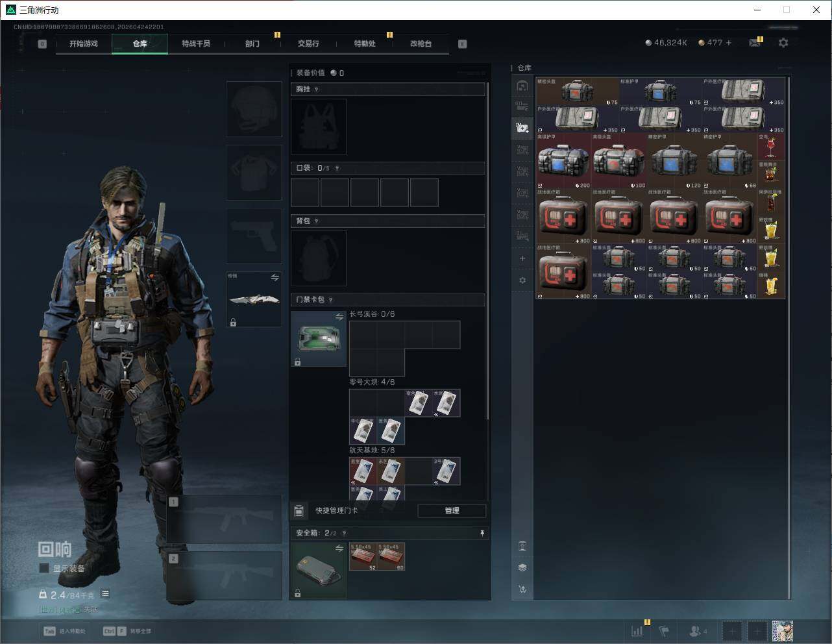Expand the 胸挂 help tooltip
832x644 pixels.
tap(316, 90)
